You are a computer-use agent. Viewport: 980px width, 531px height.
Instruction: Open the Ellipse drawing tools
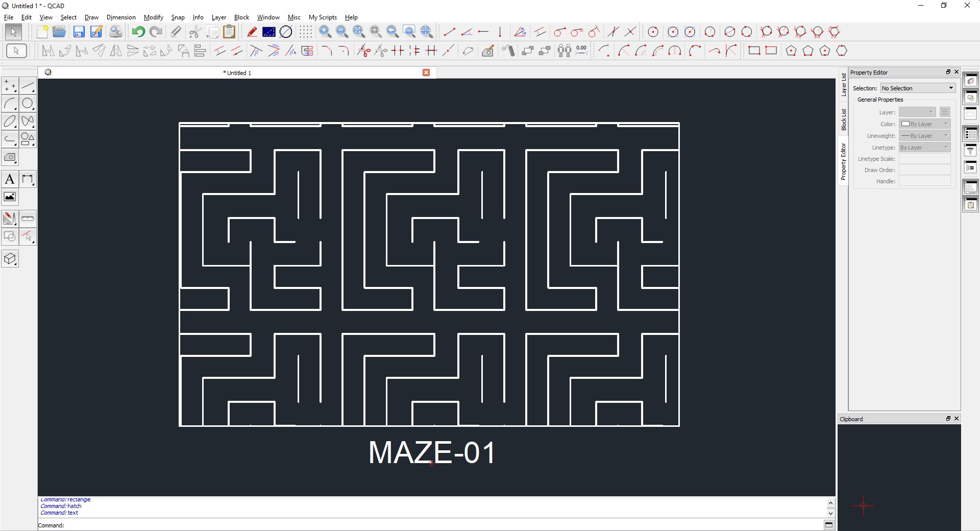(x=10, y=122)
